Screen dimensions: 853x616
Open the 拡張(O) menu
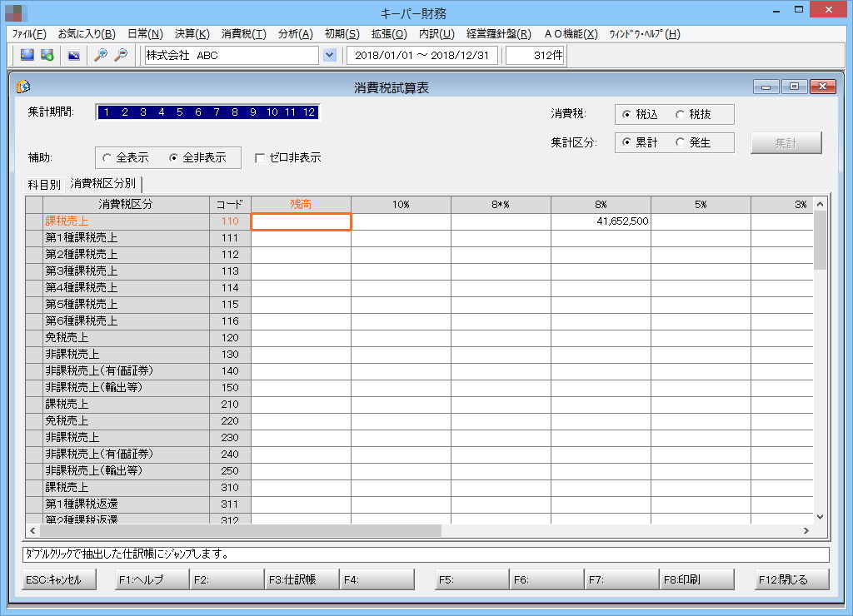[x=389, y=33]
